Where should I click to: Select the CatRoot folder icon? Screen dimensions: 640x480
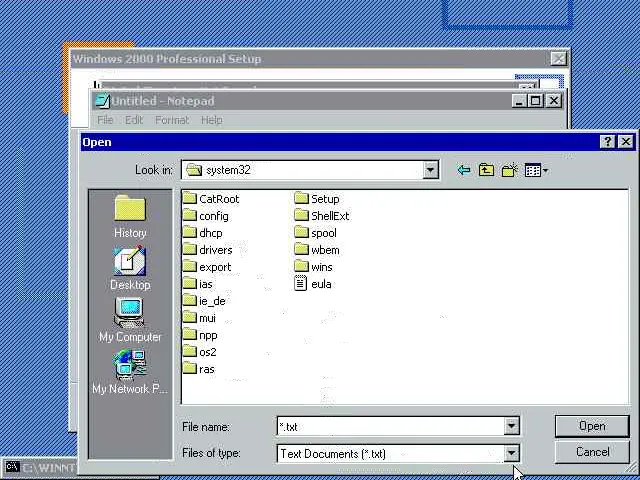[x=190, y=199]
